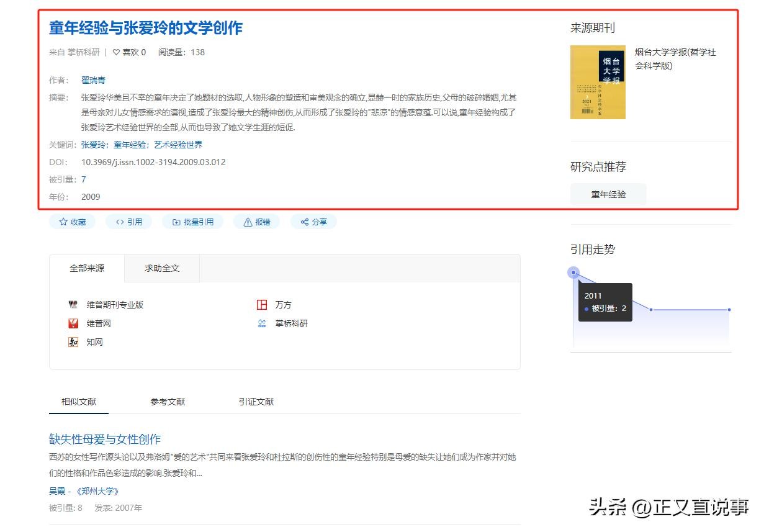This screenshot has height=532, width=764.
Task: Click the 童年经验 research point button
Action: coord(608,194)
